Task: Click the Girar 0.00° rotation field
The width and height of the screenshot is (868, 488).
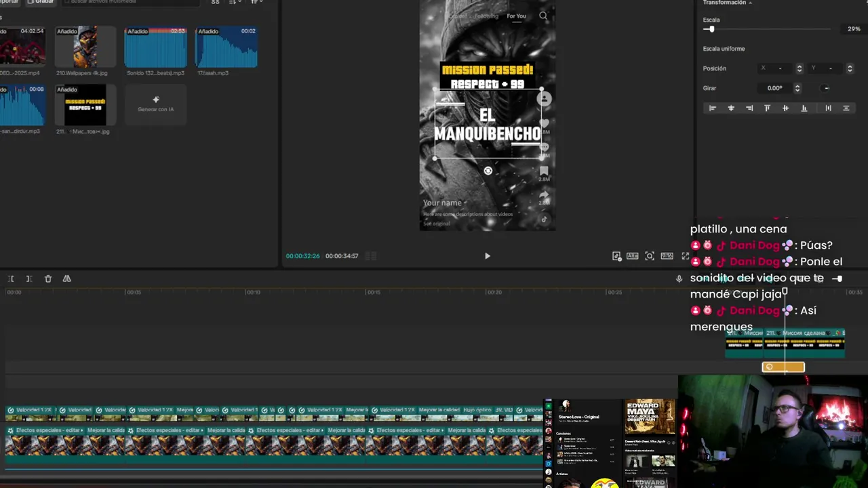Action: pos(774,88)
